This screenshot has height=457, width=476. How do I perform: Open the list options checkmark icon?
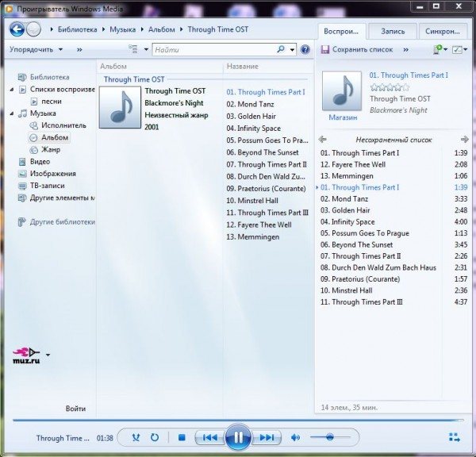pyautogui.click(x=457, y=49)
